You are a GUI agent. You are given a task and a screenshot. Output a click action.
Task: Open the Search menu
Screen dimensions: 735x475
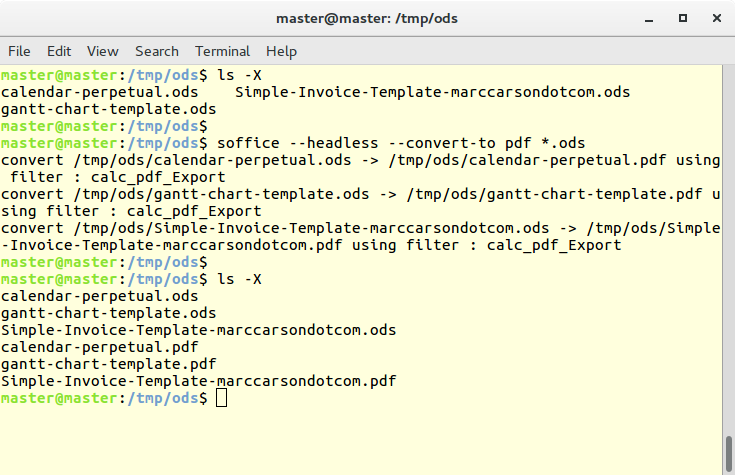point(157,51)
